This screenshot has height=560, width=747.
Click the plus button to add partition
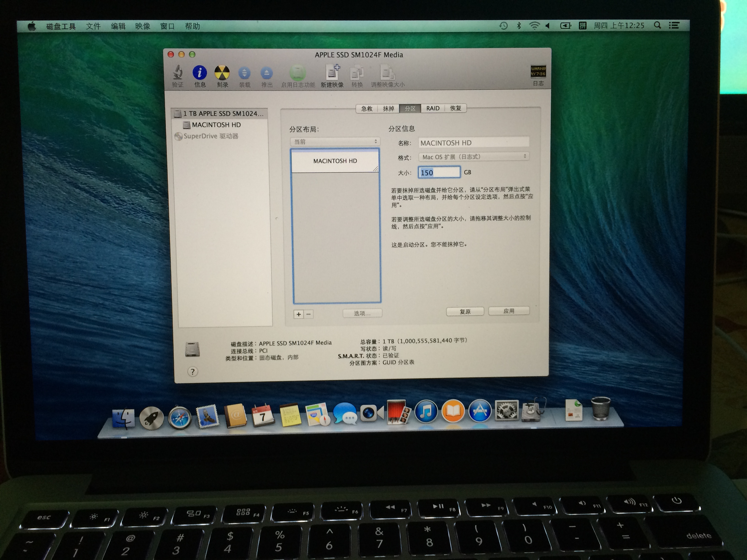click(x=298, y=314)
